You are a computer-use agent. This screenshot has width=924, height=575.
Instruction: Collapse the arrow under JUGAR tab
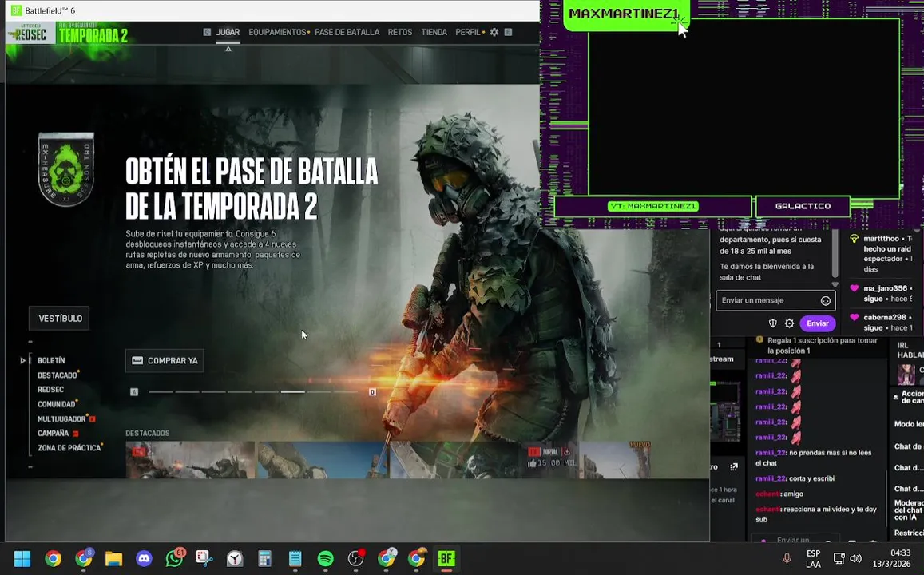coord(228,49)
